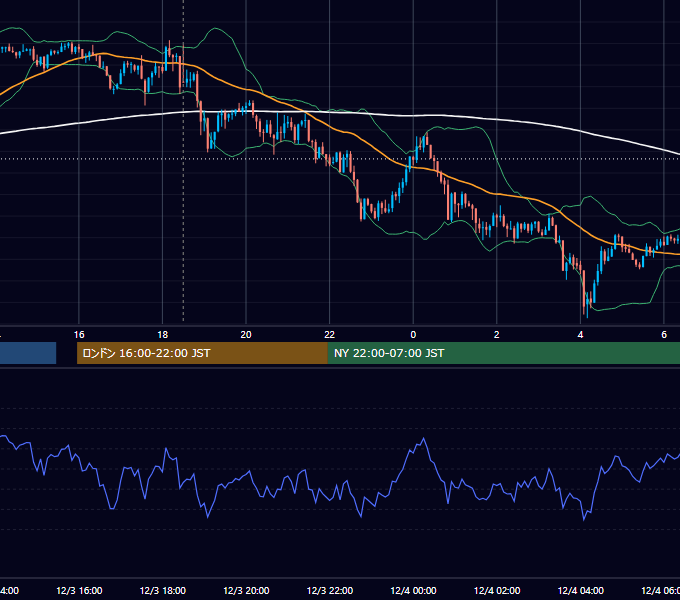Click the '6' hour label on chart axis
The image size is (680, 600).
click(664, 335)
